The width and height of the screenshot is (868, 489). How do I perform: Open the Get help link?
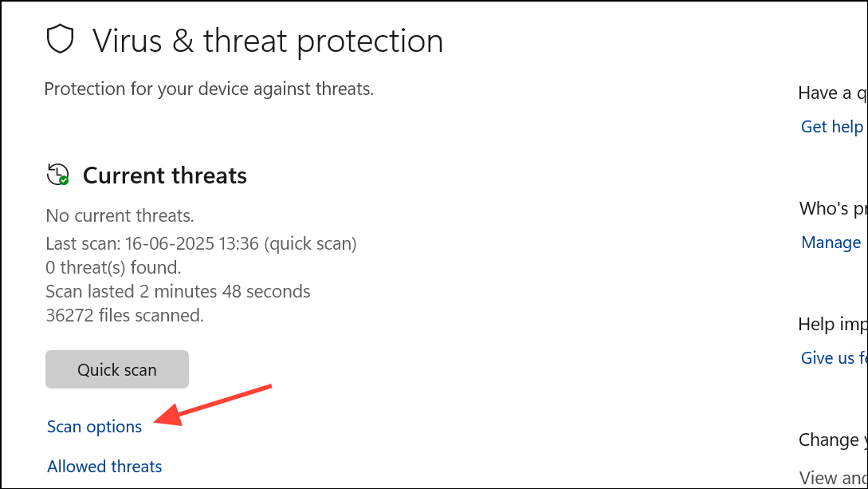point(832,127)
